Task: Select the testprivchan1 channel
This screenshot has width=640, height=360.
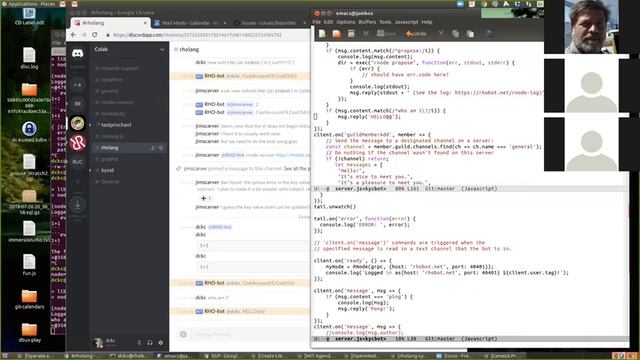Action: pyautogui.click(x=116, y=125)
